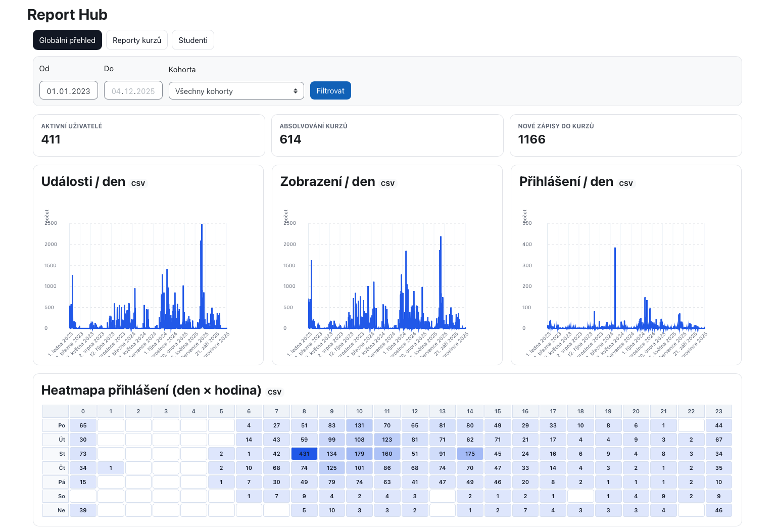The width and height of the screenshot is (777, 532).
Task: Download CSV for Přihlášení / den
Action: [625, 183]
